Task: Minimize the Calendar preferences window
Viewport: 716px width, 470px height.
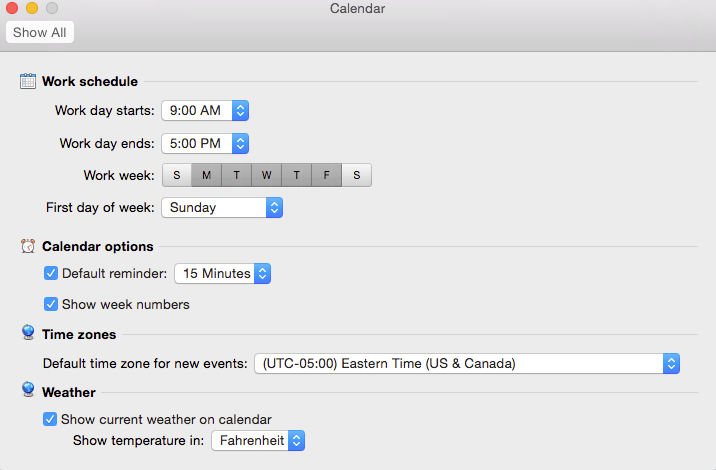Action: 32,8
